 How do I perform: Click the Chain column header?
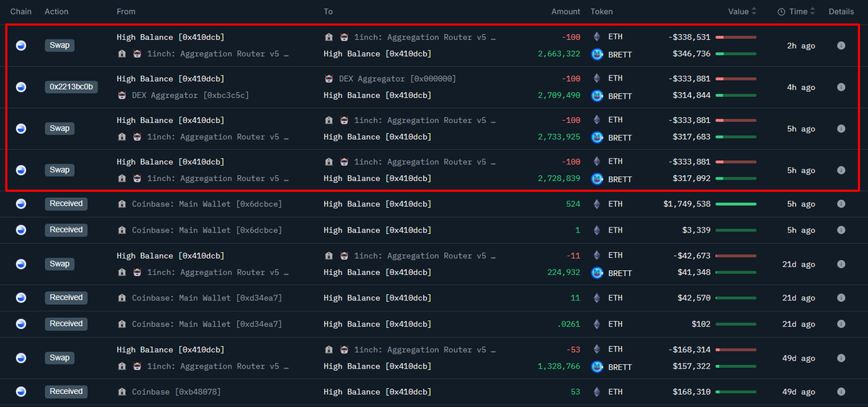pyautogui.click(x=21, y=12)
